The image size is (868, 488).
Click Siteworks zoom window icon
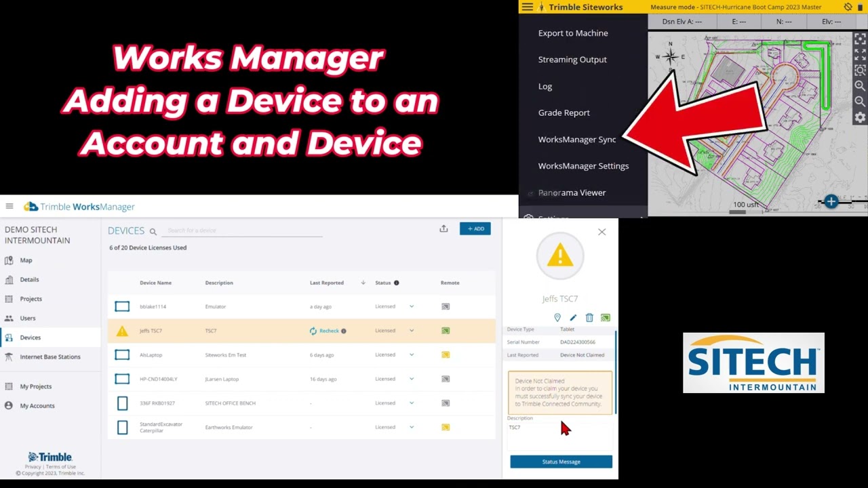pos(860,70)
